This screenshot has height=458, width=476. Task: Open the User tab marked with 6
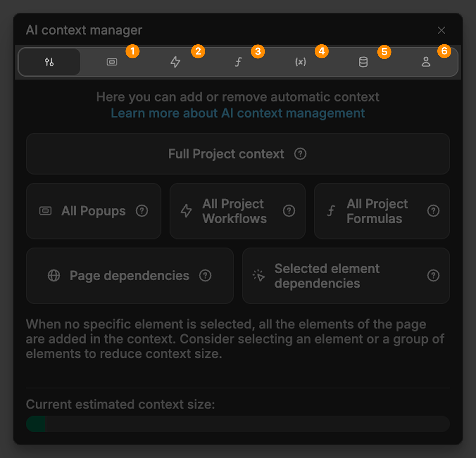tap(426, 62)
